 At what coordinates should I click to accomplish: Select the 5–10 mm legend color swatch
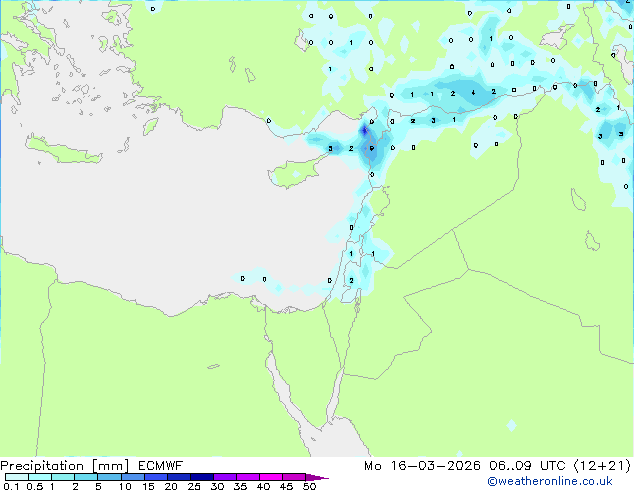tap(109, 477)
